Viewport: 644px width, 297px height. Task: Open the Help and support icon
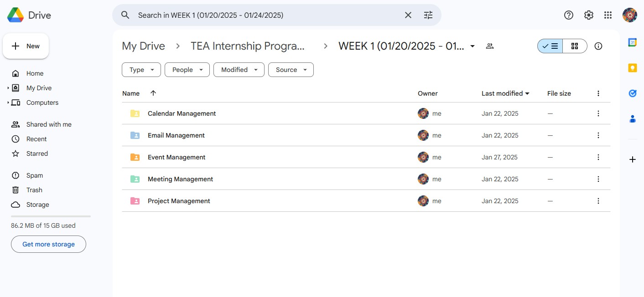[x=568, y=15]
